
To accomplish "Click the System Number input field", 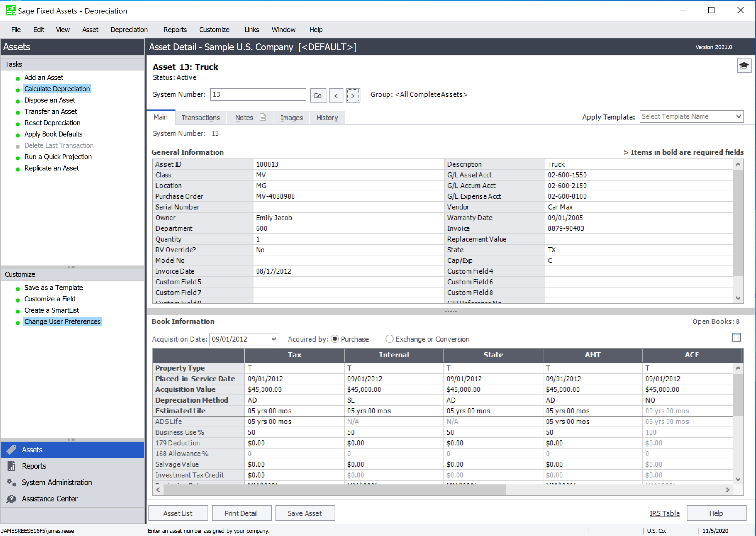I will click(x=258, y=94).
